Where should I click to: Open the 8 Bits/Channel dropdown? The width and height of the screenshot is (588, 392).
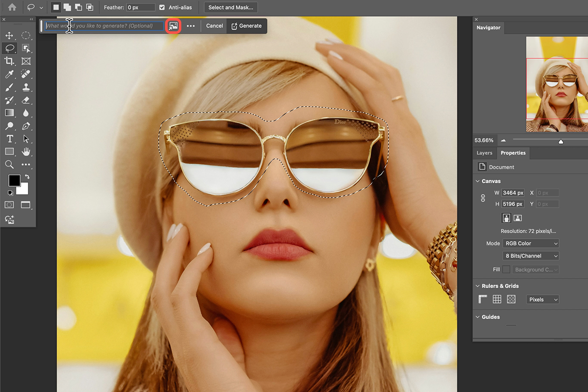pos(531,255)
